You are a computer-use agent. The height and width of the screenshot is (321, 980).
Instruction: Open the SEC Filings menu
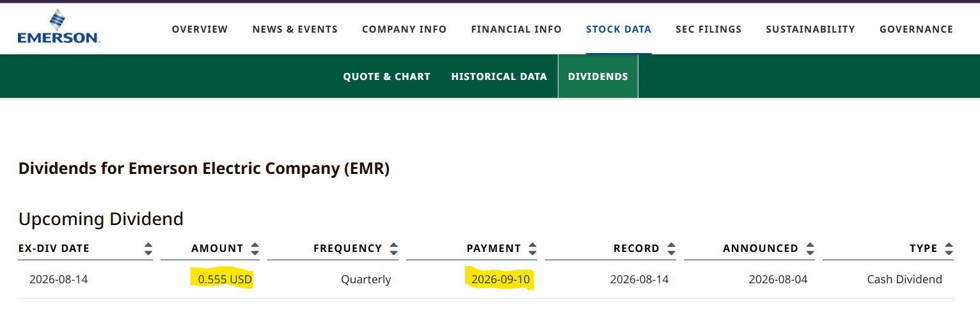pos(709,29)
